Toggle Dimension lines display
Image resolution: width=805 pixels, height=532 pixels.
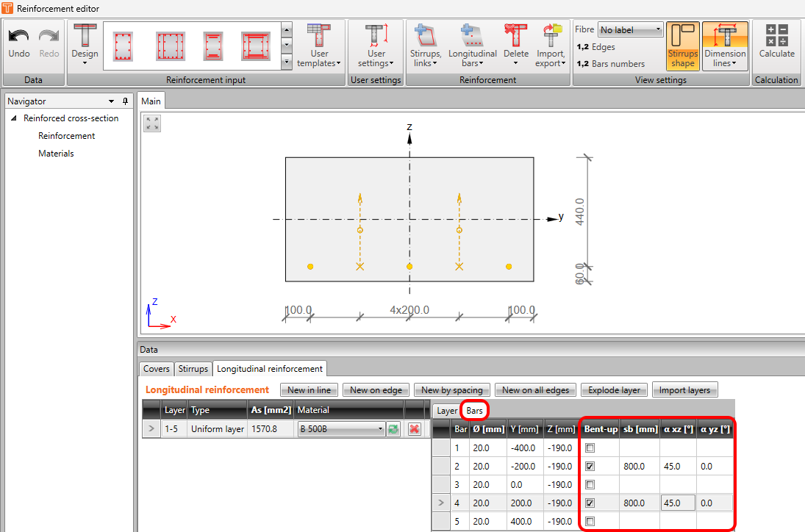(725, 45)
